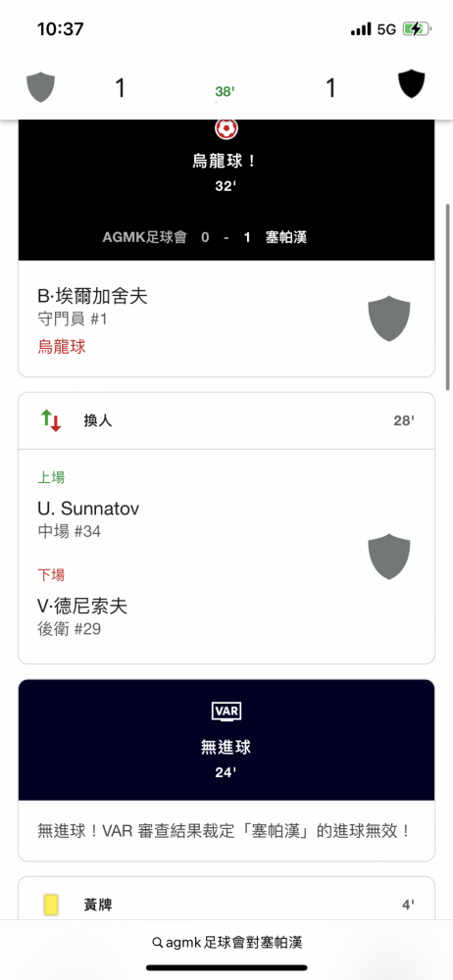Tap the VAR monitor icon

(226, 711)
